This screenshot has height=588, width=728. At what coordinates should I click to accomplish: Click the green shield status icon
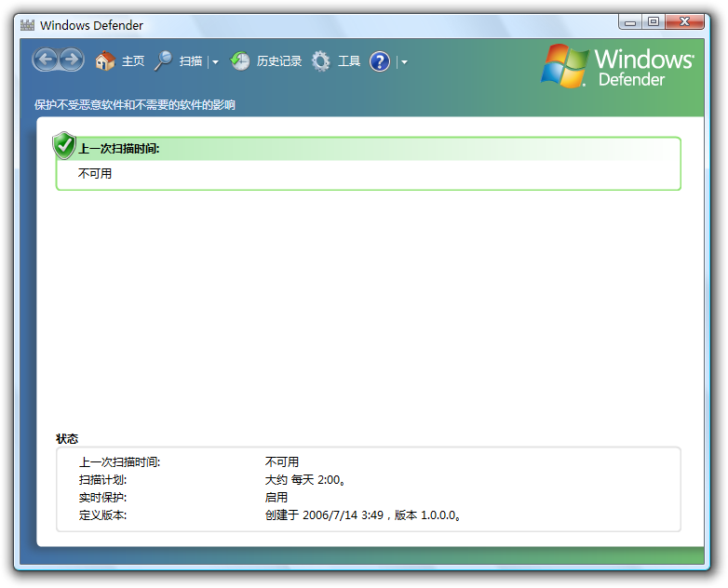coord(64,145)
